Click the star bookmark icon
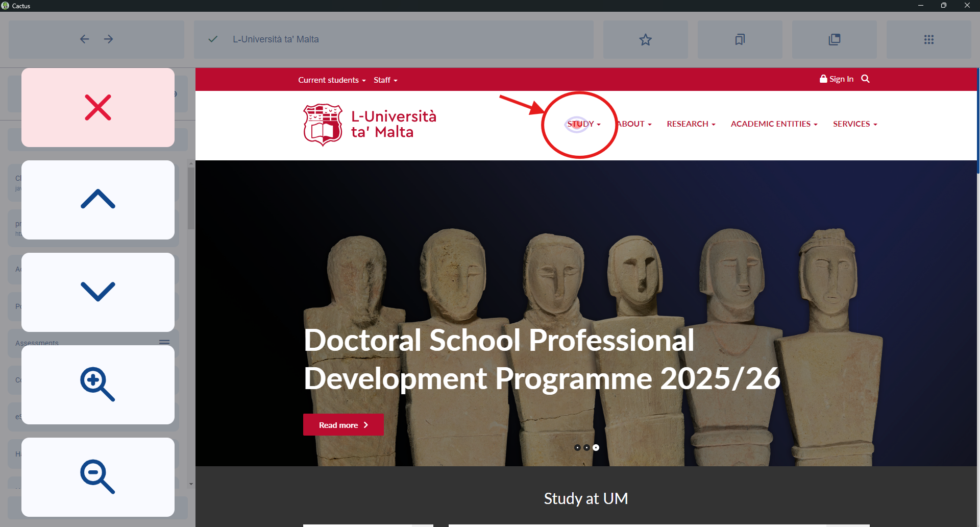 pos(645,39)
